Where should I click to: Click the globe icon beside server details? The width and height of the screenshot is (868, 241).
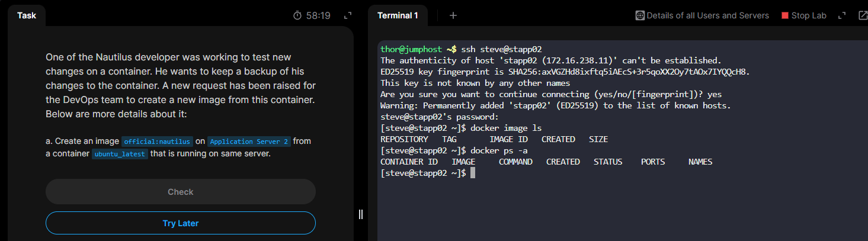639,16
